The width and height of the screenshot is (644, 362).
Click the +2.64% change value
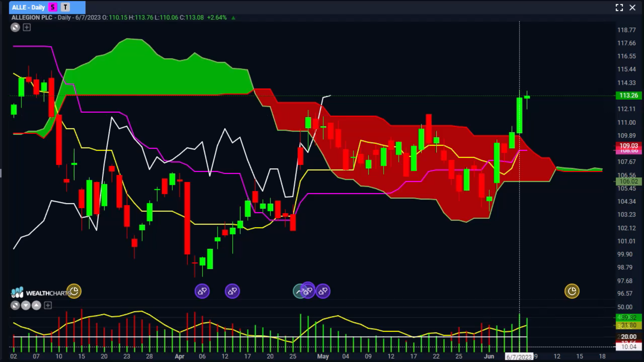tap(217, 17)
